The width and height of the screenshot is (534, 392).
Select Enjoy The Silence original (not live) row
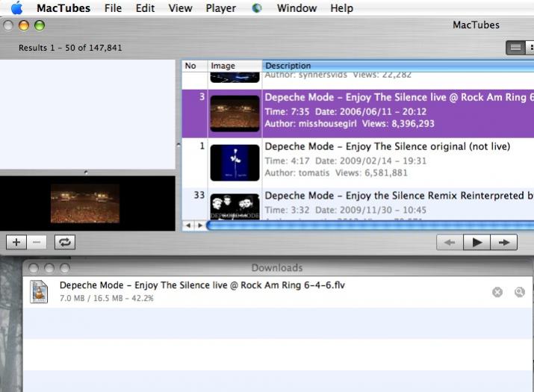click(x=358, y=163)
